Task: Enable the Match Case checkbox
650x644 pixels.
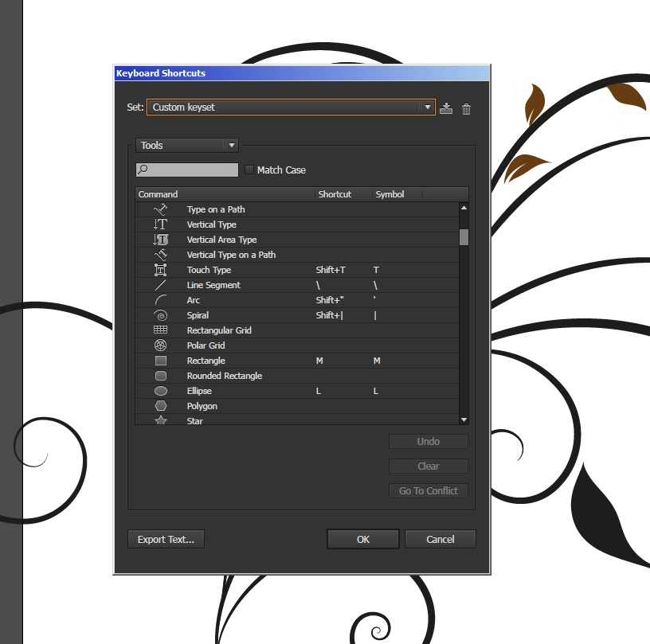Action: (x=249, y=170)
